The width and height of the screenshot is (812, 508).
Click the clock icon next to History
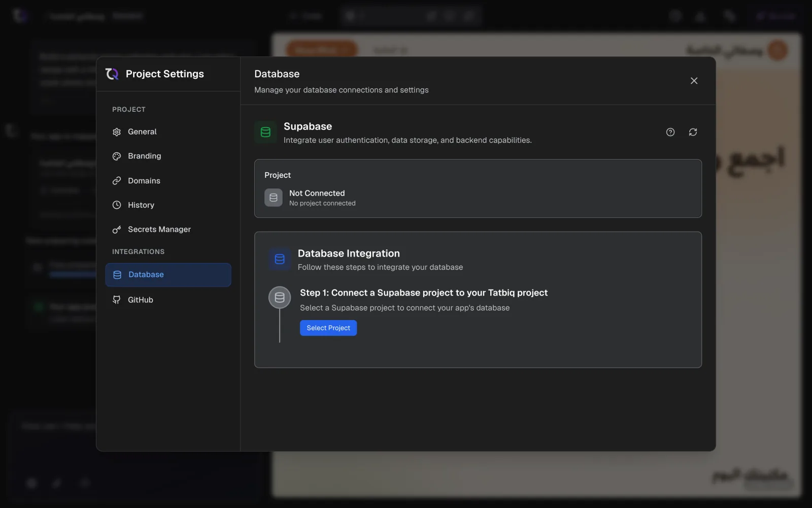pos(117,205)
